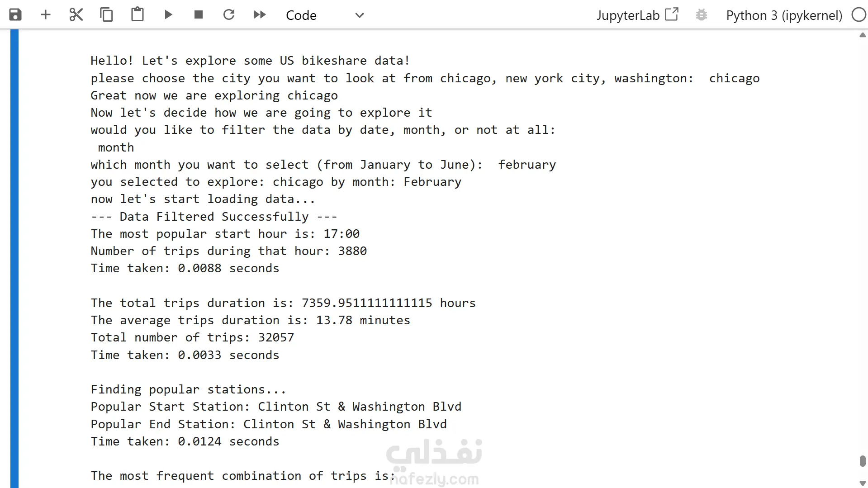868x488 pixels.
Task: Toggle the debugger bug icon
Action: [x=702, y=15]
